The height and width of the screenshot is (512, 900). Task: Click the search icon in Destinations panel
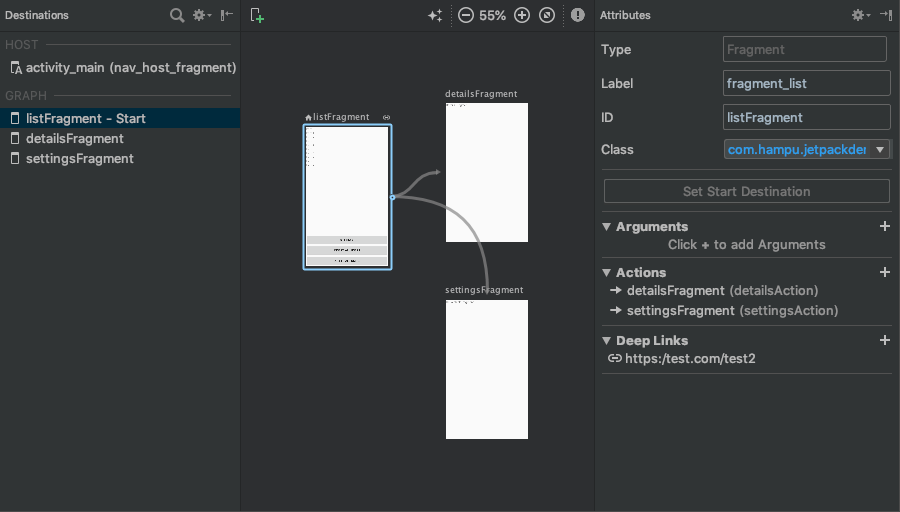[176, 15]
